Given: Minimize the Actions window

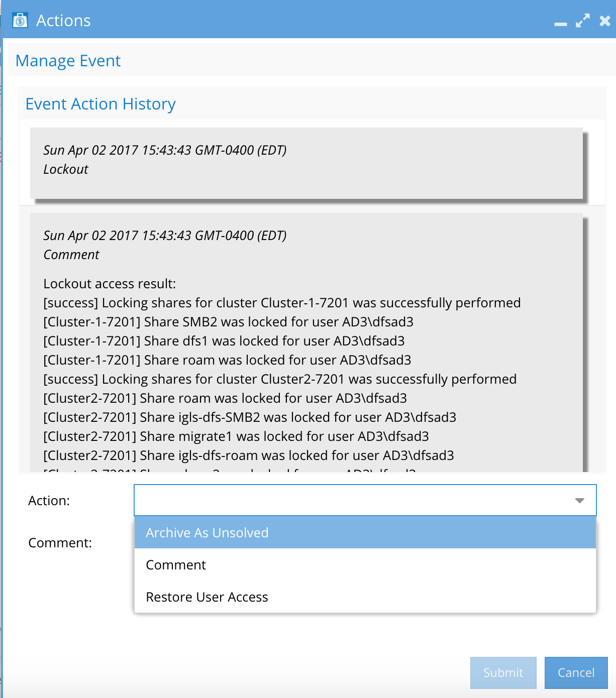Looking at the screenshot, I should (x=561, y=24).
